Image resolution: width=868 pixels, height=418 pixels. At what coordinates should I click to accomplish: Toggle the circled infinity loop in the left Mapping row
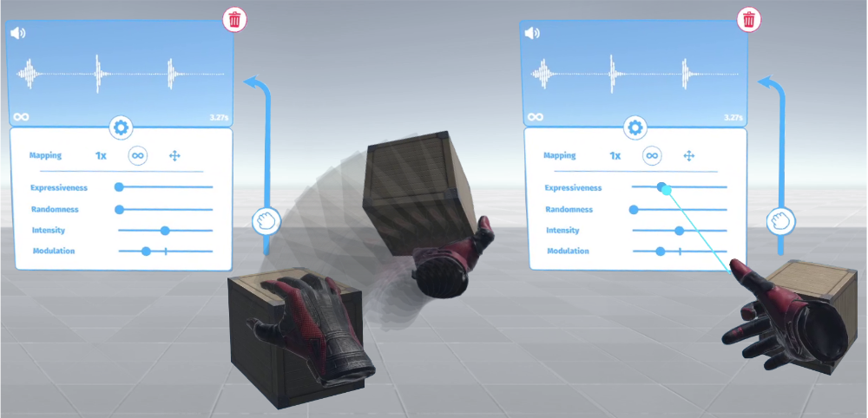tap(138, 156)
